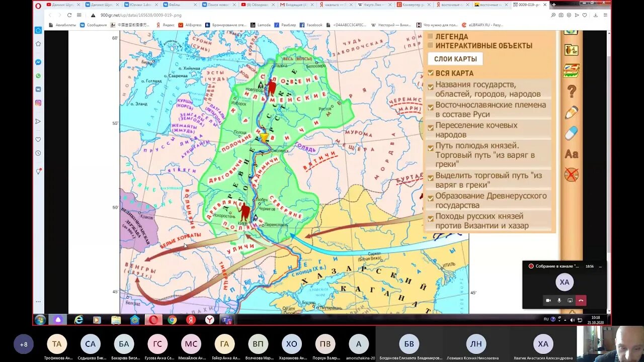The image size is (644, 362).
Task: Open WhatsApp in Opera sidebar
Action: (x=38, y=76)
